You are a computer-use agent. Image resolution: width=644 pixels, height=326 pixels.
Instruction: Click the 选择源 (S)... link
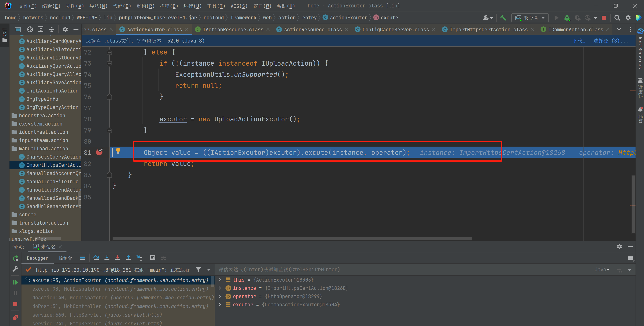point(610,41)
